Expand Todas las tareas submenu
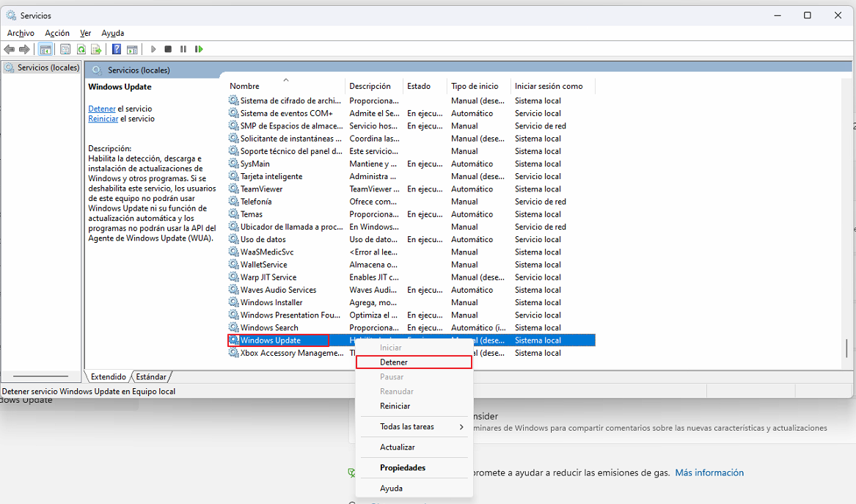 [414, 426]
